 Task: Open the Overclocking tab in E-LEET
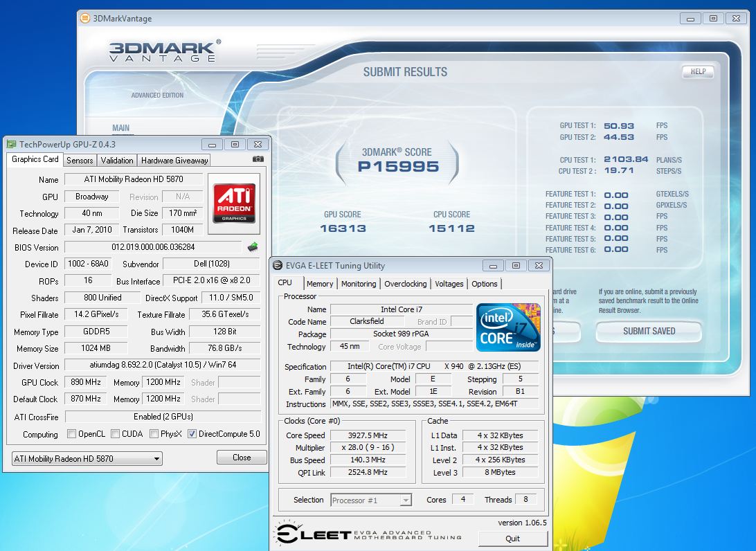coord(405,284)
